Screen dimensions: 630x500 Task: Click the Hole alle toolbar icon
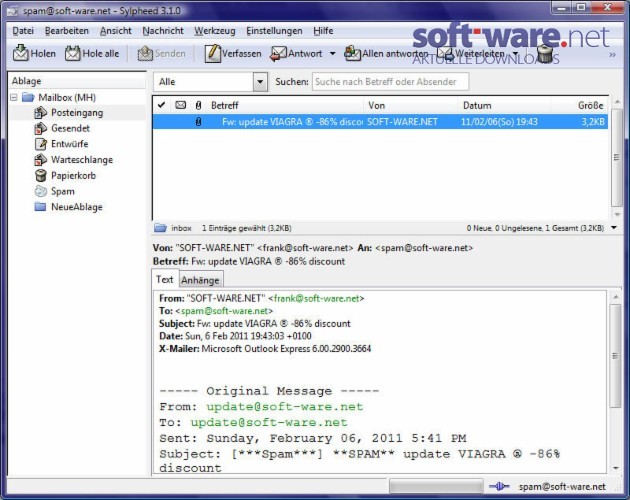73,53
